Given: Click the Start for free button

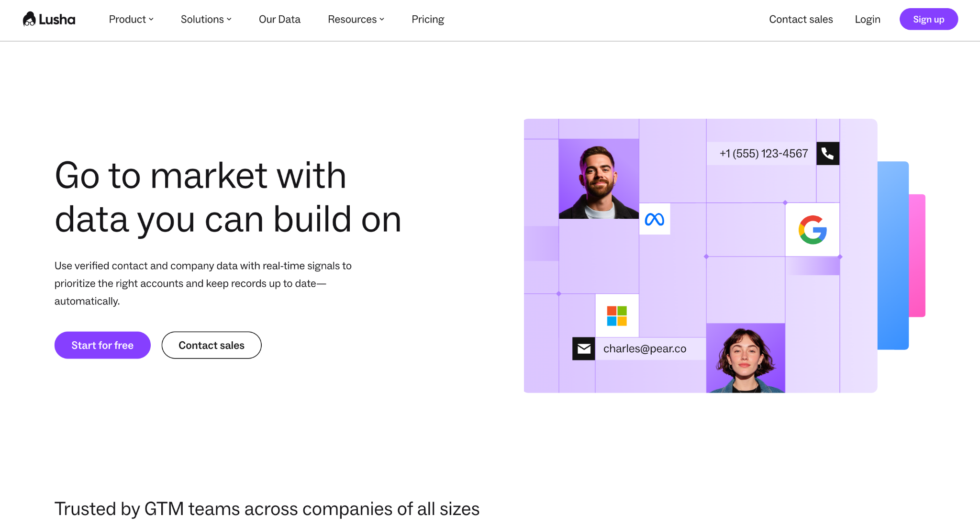Looking at the screenshot, I should pyautogui.click(x=102, y=345).
